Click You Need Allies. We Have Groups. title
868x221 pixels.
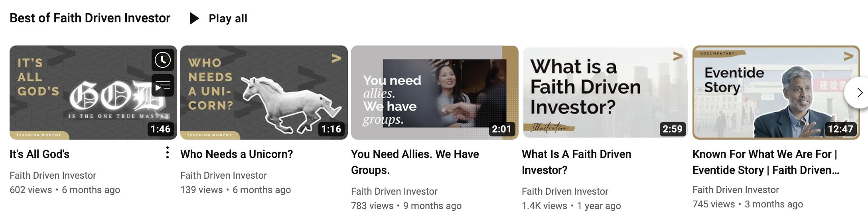click(415, 162)
